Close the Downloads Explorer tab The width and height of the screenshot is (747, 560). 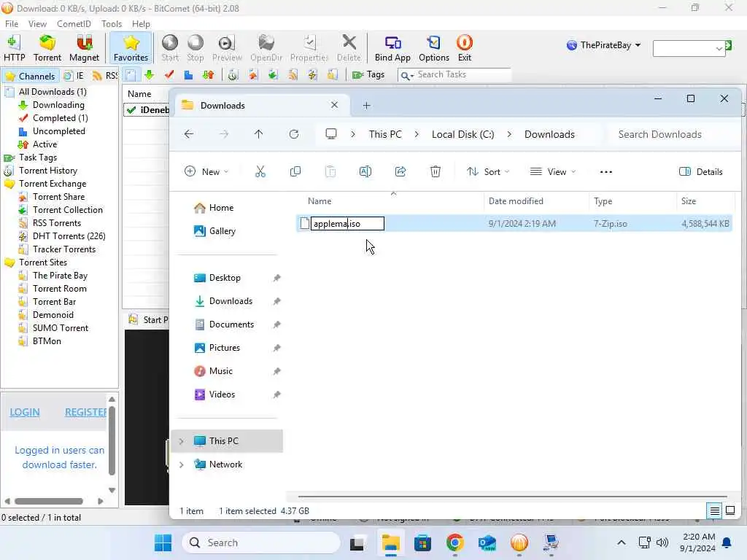(334, 105)
